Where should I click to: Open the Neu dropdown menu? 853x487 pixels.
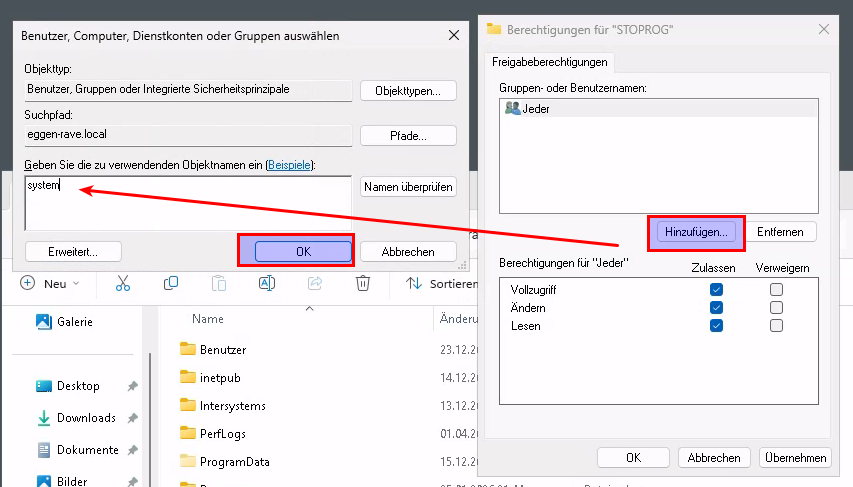pos(52,283)
